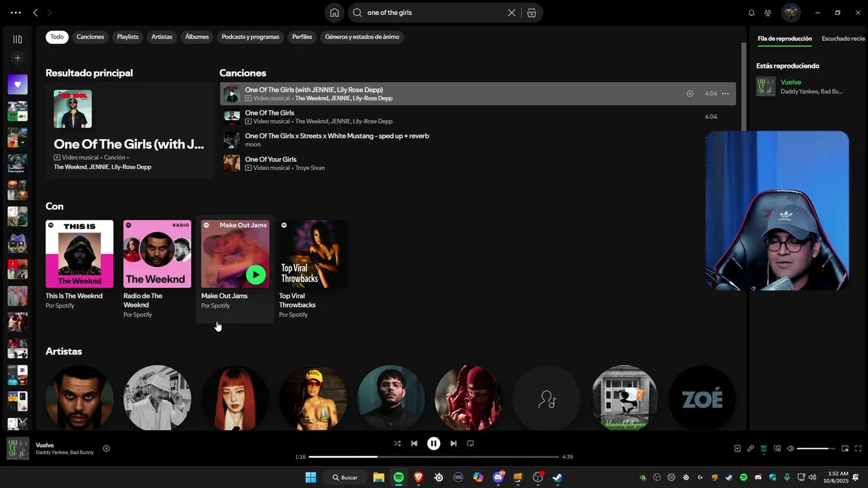Viewport: 868px width, 488px height.
Task: Enter full screen mode
Action: coord(859,449)
